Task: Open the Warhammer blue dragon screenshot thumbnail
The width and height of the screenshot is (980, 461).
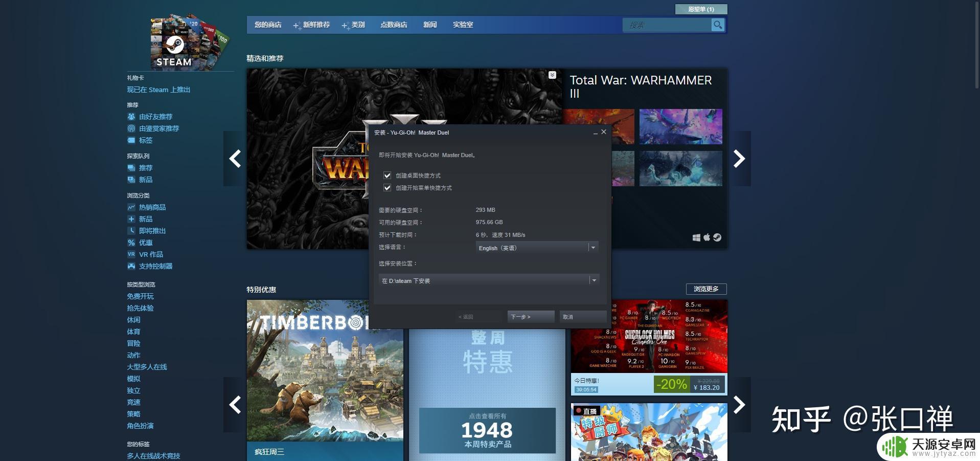Action: (680, 126)
